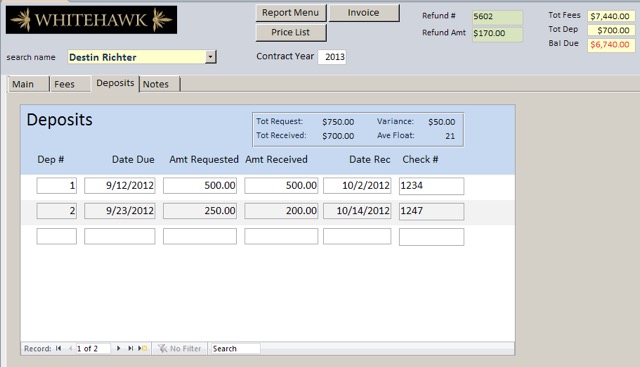This screenshot has width=640, height=367.
Task: Select the Tot Dep value $700.00
Action: coord(611,30)
